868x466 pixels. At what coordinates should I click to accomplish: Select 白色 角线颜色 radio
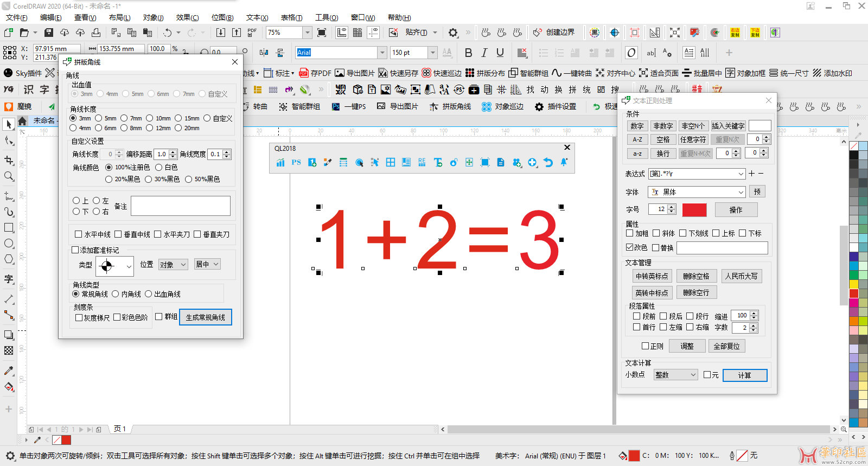point(167,167)
